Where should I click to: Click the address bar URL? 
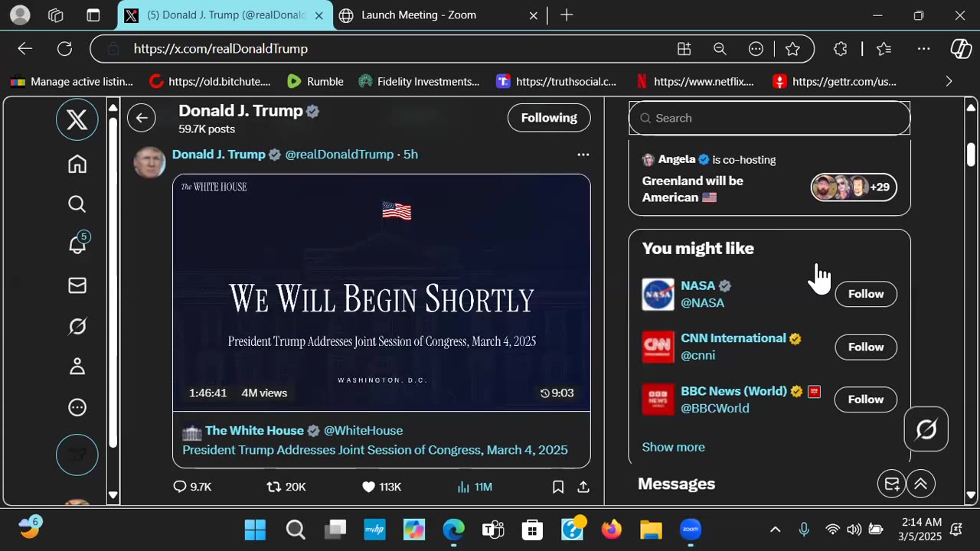click(x=220, y=49)
